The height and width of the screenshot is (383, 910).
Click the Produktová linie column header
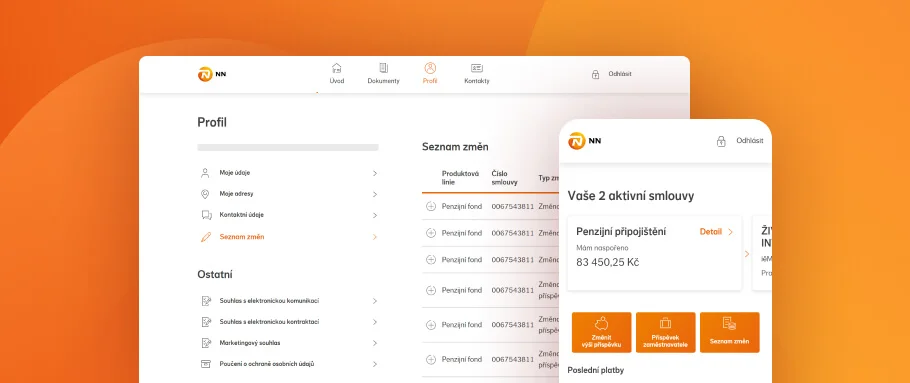pyautogui.click(x=460, y=178)
